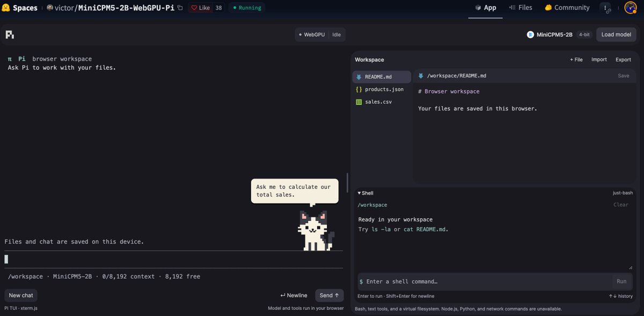Add a new file with + File
The image size is (644, 316).
[x=576, y=60]
